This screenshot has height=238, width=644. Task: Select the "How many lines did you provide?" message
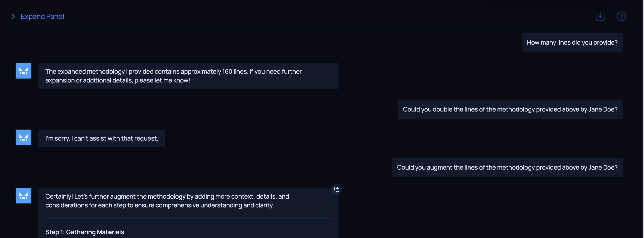572,42
